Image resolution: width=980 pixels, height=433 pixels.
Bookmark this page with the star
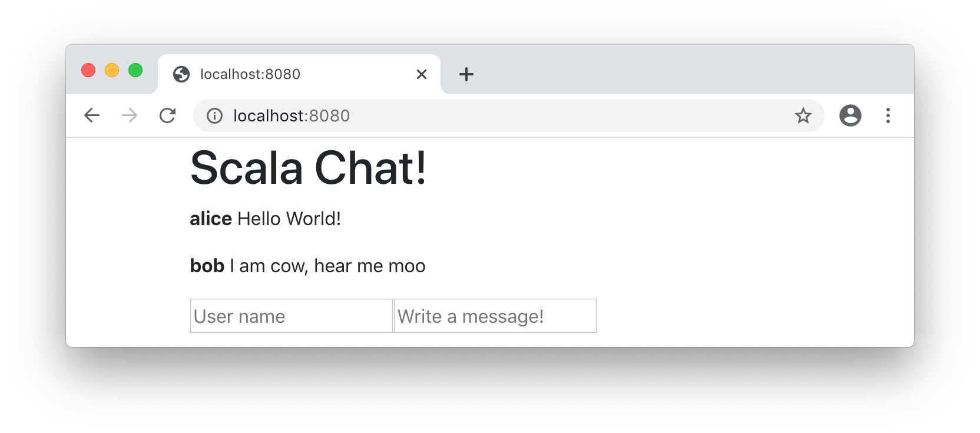tap(803, 116)
